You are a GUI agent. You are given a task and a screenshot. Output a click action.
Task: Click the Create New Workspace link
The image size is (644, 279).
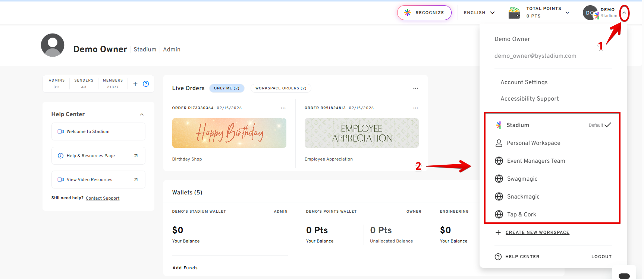coord(537,232)
